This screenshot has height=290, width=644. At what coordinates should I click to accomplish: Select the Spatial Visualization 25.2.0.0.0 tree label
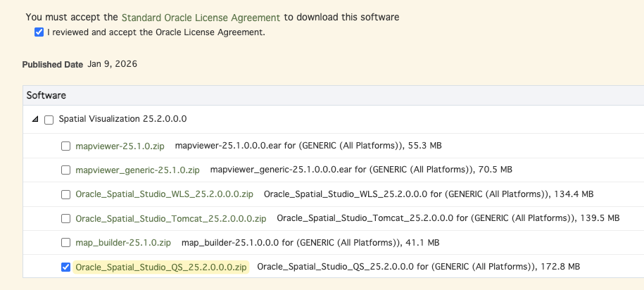click(x=122, y=120)
